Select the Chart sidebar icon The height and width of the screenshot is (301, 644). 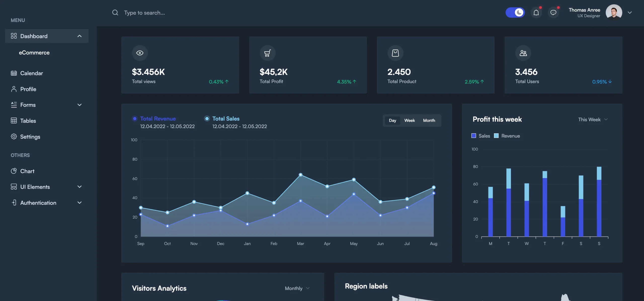click(14, 171)
